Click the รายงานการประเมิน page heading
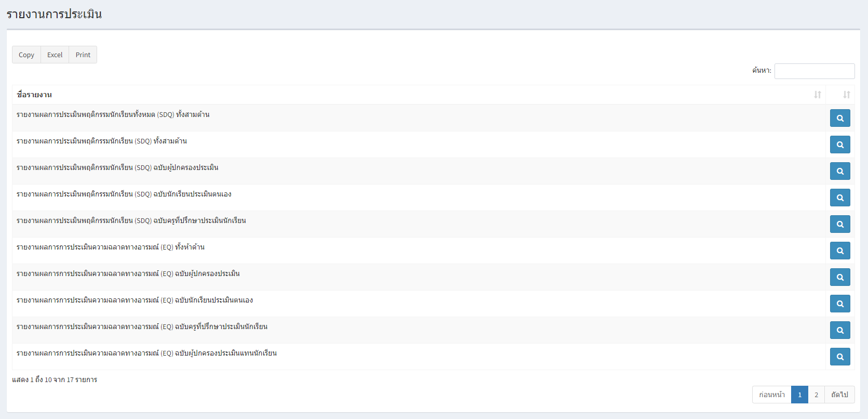The width and height of the screenshot is (868, 419). coord(54,14)
